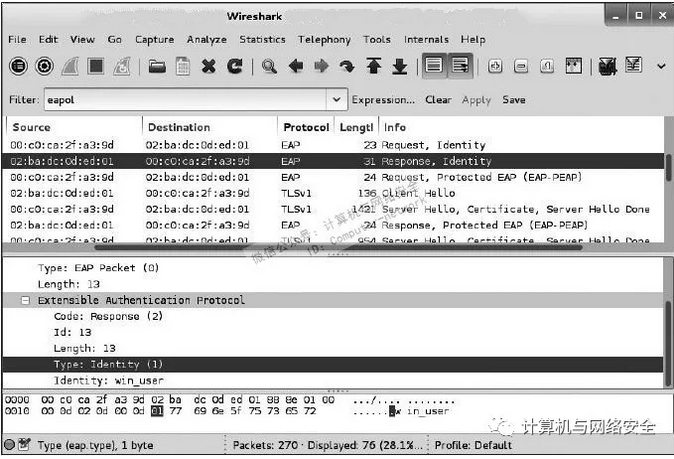This screenshot has height=459, width=674.
Task: Toggle packet list colorizing
Action: [434, 66]
